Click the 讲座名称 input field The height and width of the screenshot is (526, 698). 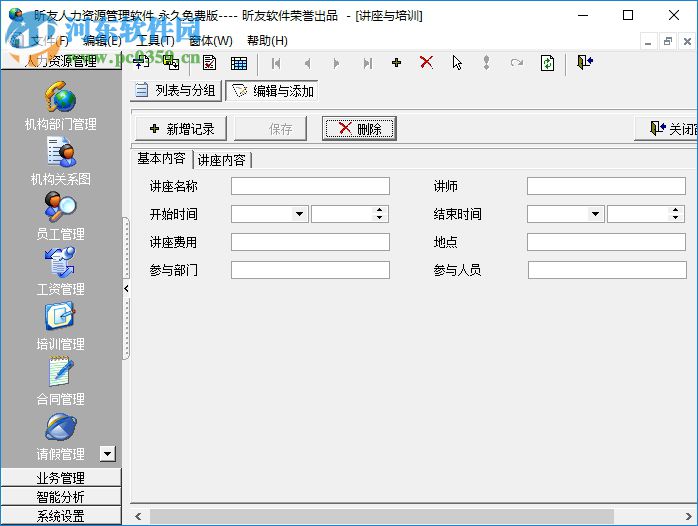tap(310, 186)
